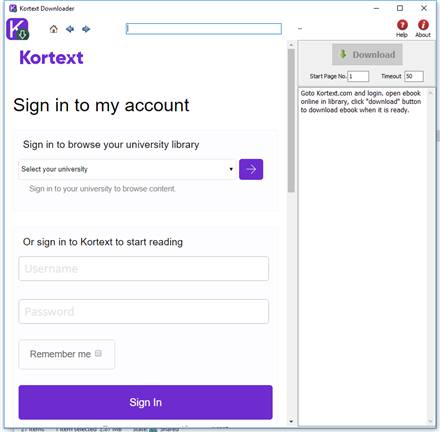Click the log panel scroll up arrow
The image size is (440, 432).
click(430, 93)
